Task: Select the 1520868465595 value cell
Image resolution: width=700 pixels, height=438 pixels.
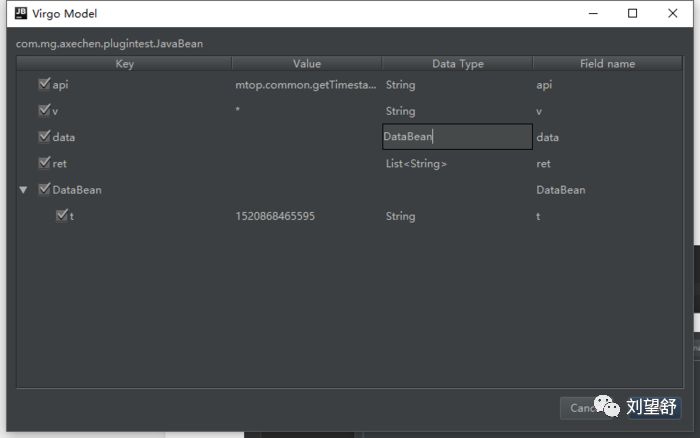Action: [x=275, y=217]
